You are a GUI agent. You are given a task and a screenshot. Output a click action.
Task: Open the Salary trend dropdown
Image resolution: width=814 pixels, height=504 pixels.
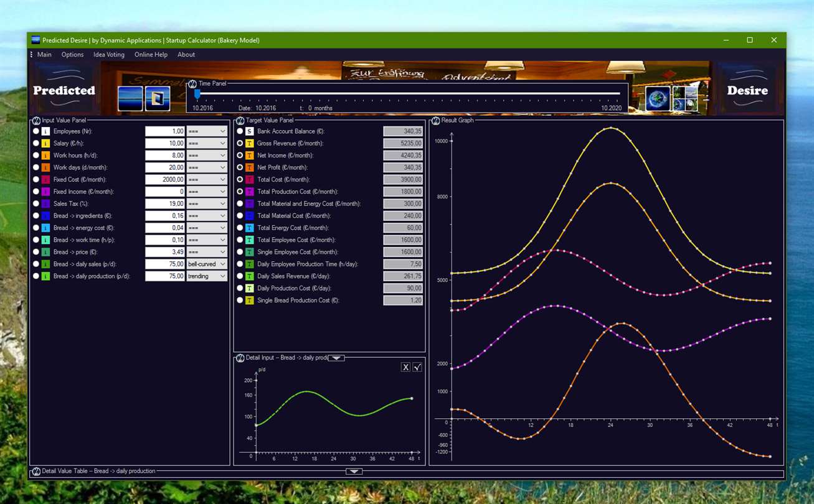[x=207, y=143]
